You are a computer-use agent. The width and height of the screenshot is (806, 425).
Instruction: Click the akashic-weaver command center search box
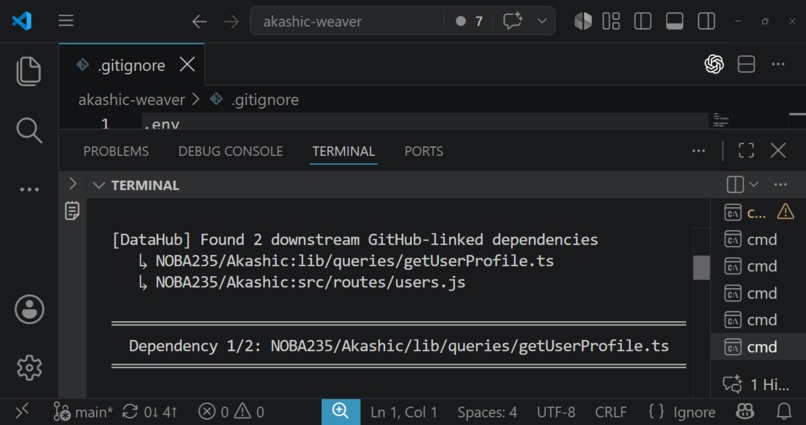click(347, 21)
